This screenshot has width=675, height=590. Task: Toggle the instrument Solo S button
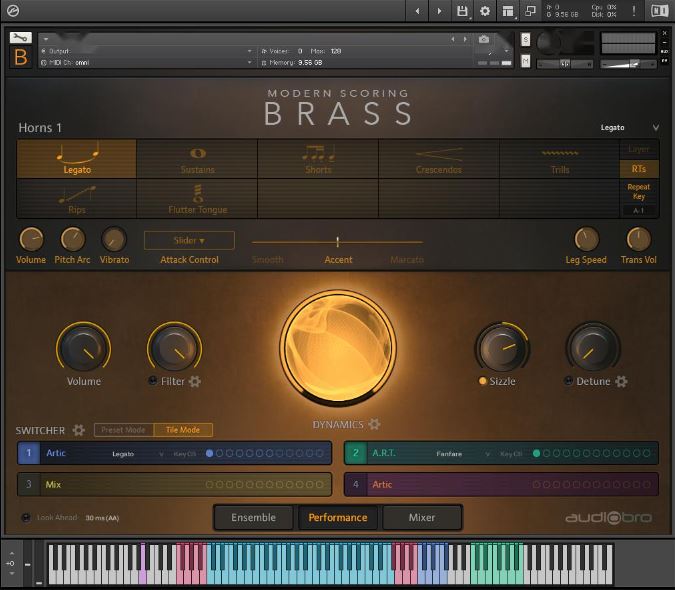(x=526, y=40)
